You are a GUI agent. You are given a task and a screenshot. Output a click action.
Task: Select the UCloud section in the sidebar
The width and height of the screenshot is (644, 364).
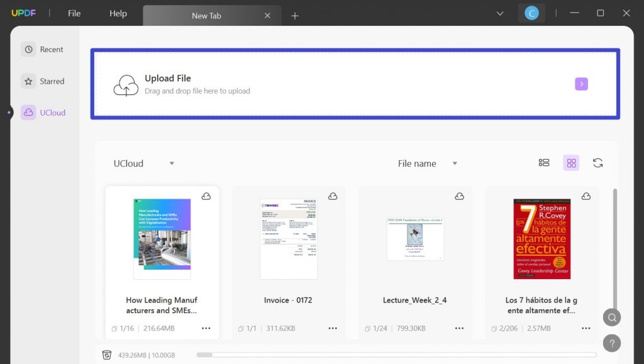coord(45,112)
